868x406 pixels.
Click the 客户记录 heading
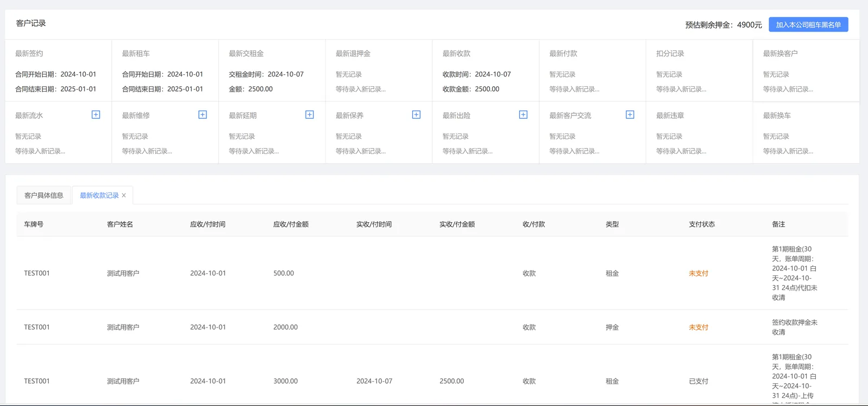click(31, 23)
